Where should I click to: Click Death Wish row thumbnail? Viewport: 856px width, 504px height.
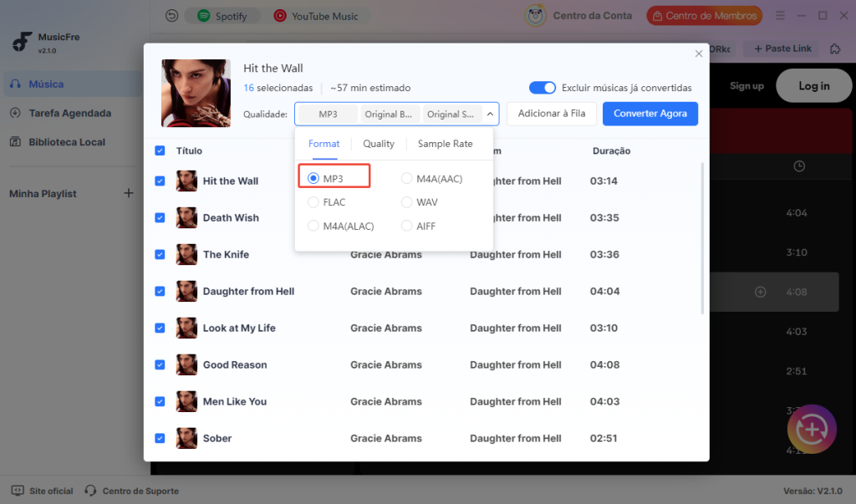click(x=186, y=217)
